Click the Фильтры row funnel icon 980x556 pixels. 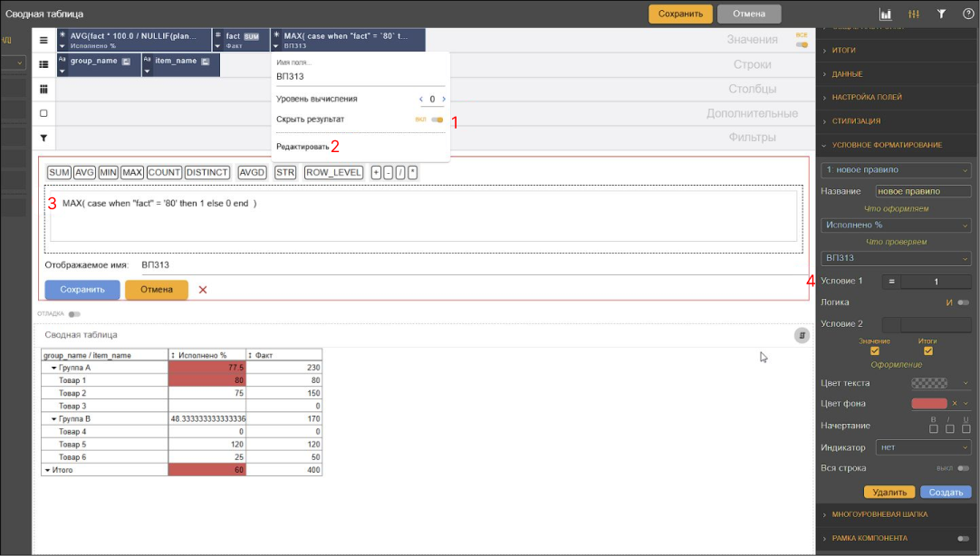pyautogui.click(x=43, y=138)
